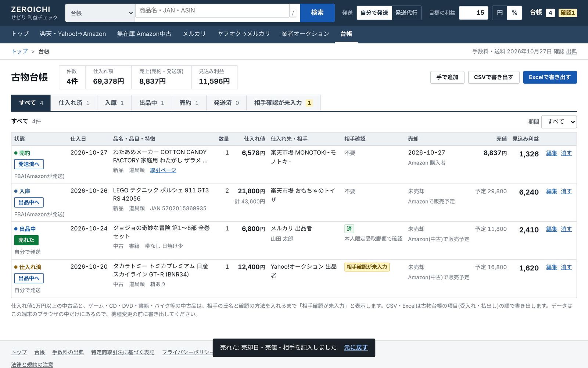Click 元に戻す in the toast
The image size is (588, 368).
356,347
